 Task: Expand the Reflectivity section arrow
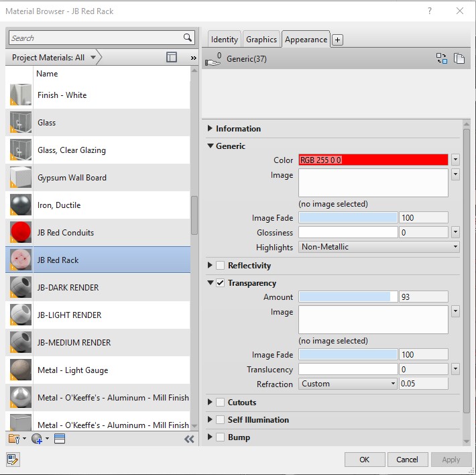point(210,265)
